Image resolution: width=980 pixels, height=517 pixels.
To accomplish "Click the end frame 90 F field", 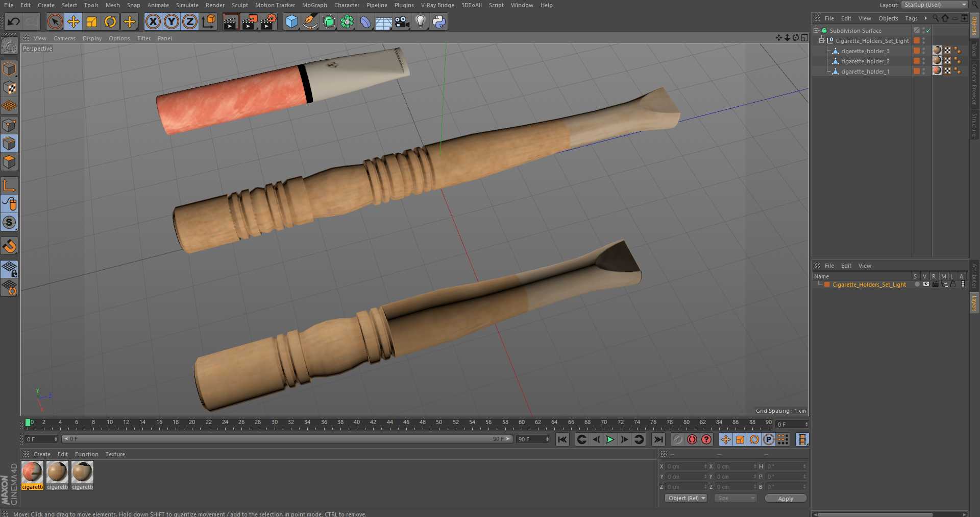I will (x=533, y=439).
